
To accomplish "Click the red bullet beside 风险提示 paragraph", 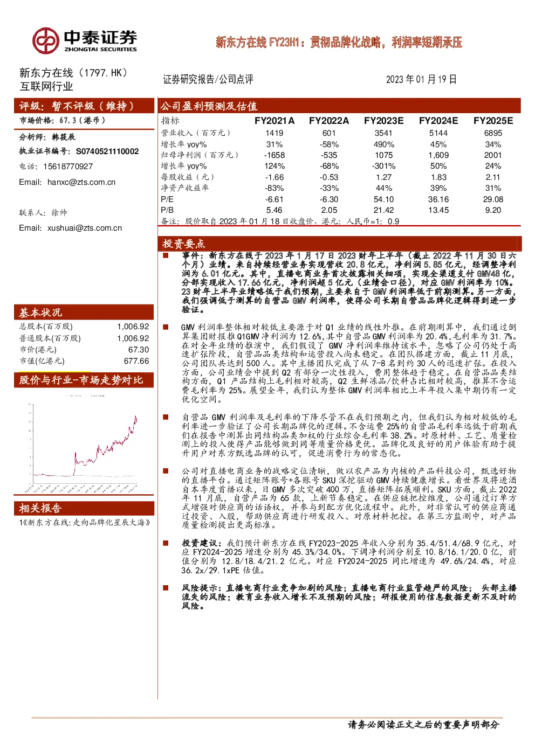I will click(166, 588).
